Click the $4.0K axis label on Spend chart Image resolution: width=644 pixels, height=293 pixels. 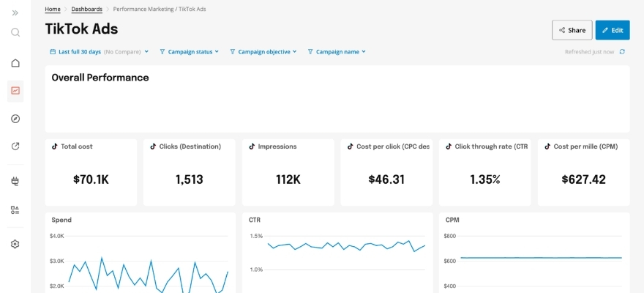click(56, 237)
